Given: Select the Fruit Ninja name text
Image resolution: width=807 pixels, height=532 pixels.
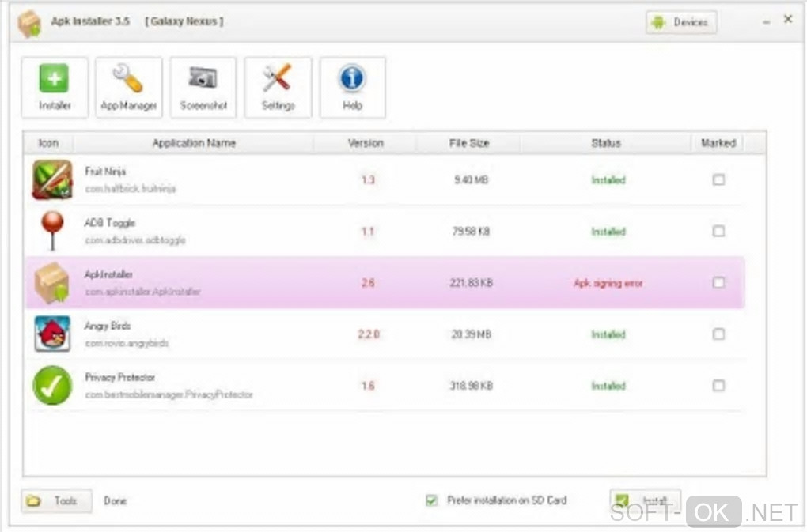Looking at the screenshot, I should (x=105, y=172).
